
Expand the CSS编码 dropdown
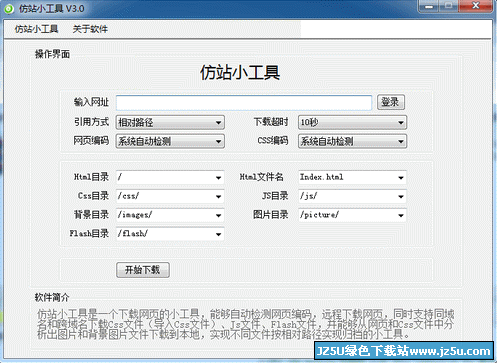click(352, 141)
